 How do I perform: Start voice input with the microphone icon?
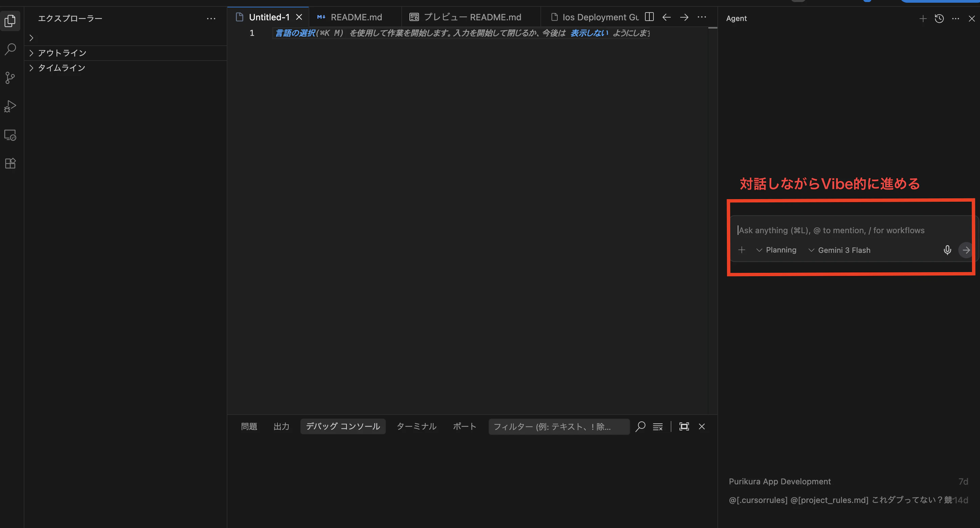point(947,250)
